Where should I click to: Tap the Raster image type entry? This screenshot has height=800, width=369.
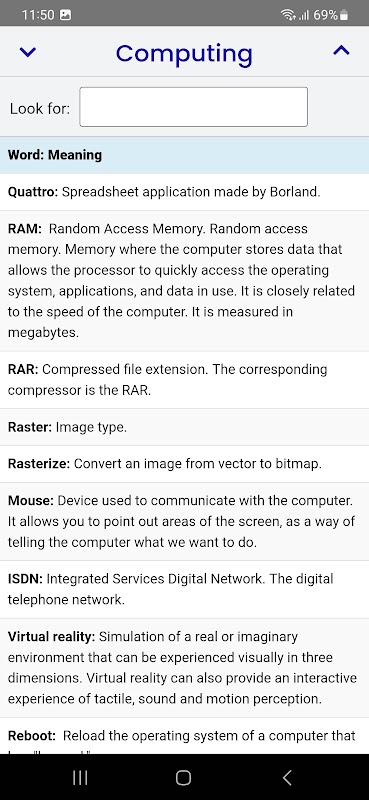tap(184, 427)
